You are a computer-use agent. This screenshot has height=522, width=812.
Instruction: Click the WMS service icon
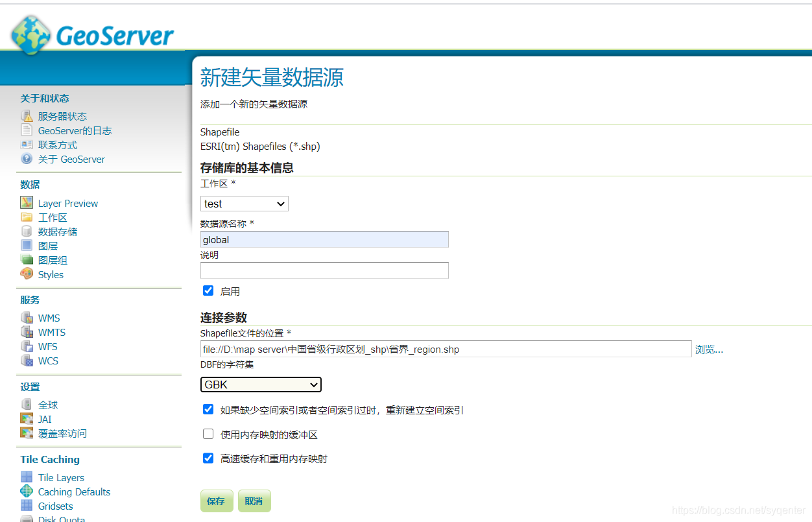[x=27, y=318]
